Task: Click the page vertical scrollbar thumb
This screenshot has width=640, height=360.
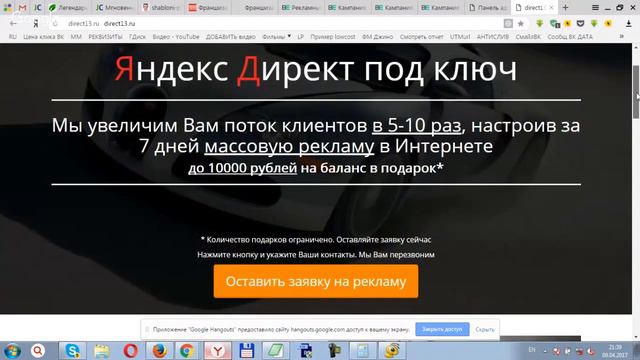Action: [636, 92]
